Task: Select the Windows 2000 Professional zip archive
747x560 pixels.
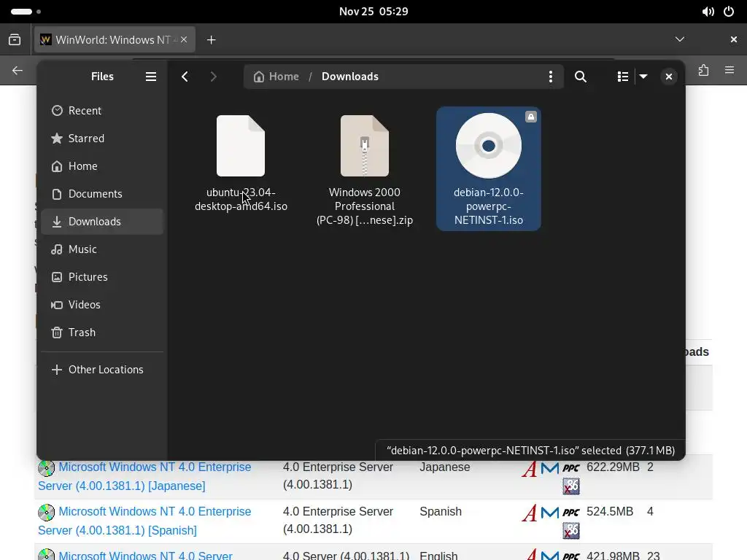Action: (365, 169)
